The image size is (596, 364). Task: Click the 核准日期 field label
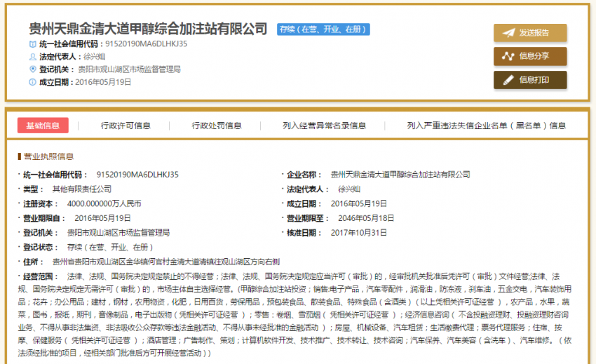(304, 233)
